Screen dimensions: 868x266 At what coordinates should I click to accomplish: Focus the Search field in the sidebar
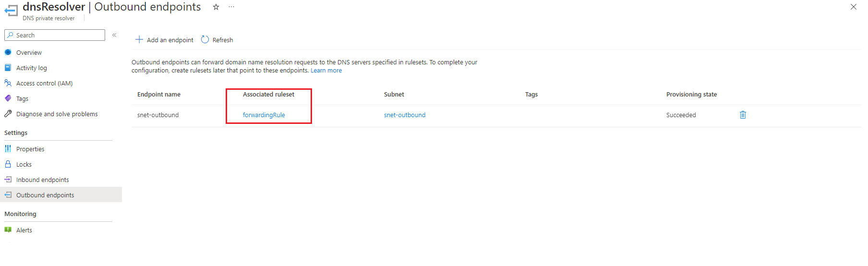pos(55,35)
